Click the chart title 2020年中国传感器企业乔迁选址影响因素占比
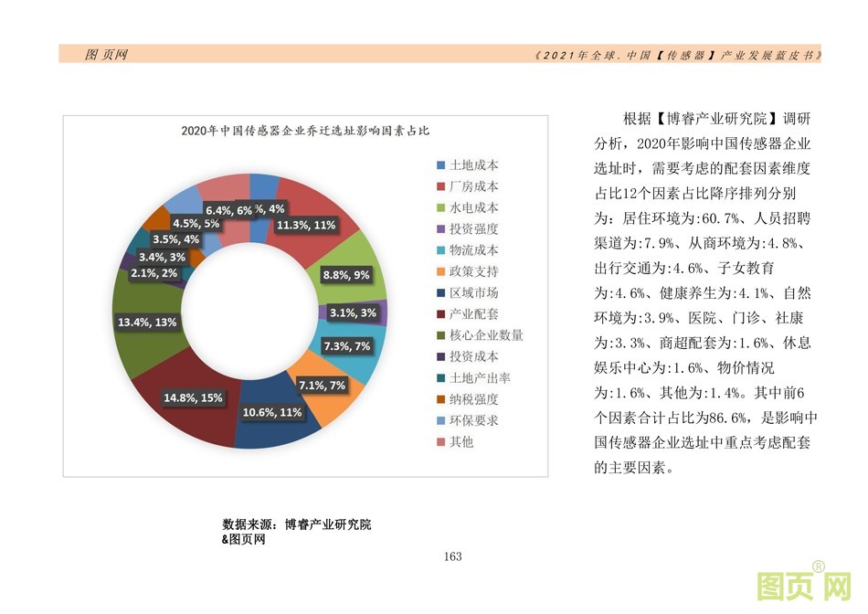 tap(305, 131)
